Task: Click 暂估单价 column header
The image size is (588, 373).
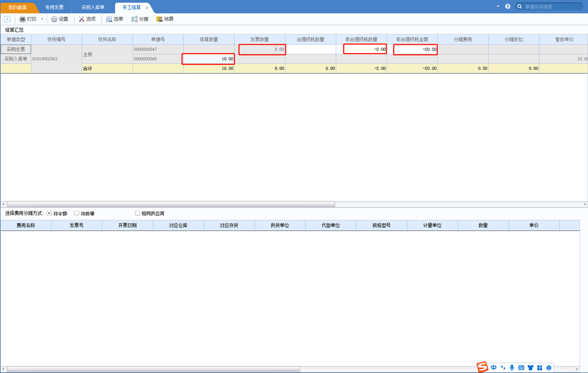Action: (563, 39)
